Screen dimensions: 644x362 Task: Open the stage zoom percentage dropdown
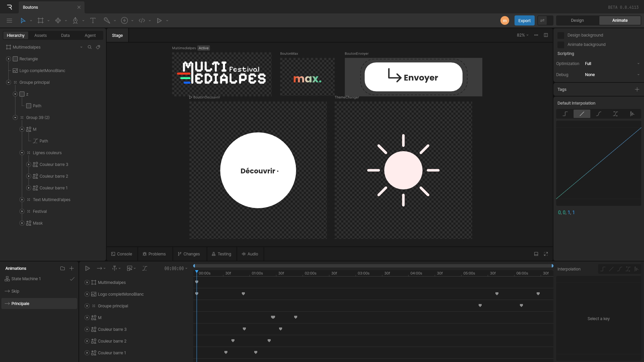click(x=522, y=35)
